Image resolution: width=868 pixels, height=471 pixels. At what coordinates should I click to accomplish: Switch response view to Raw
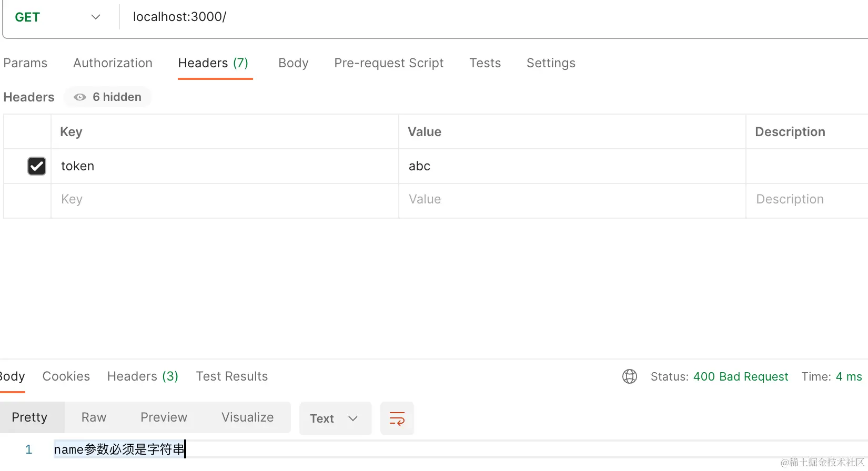click(x=94, y=417)
